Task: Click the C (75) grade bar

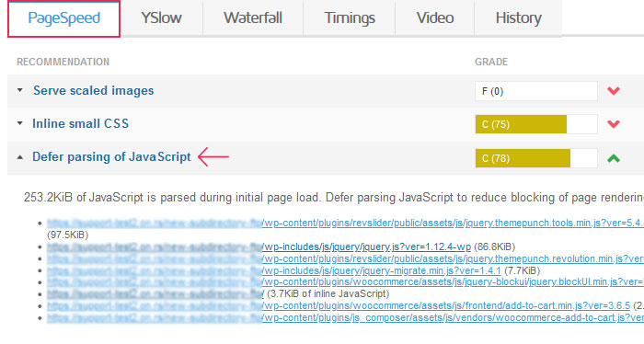Action: (536, 124)
